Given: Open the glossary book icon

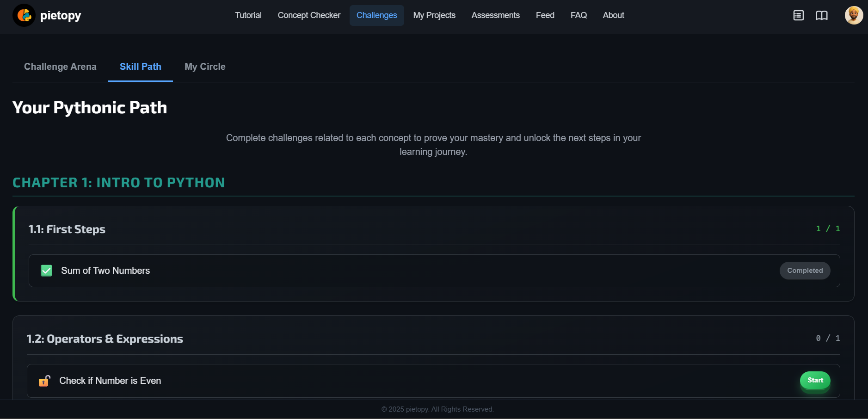Looking at the screenshot, I should click(x=823, y=15).
